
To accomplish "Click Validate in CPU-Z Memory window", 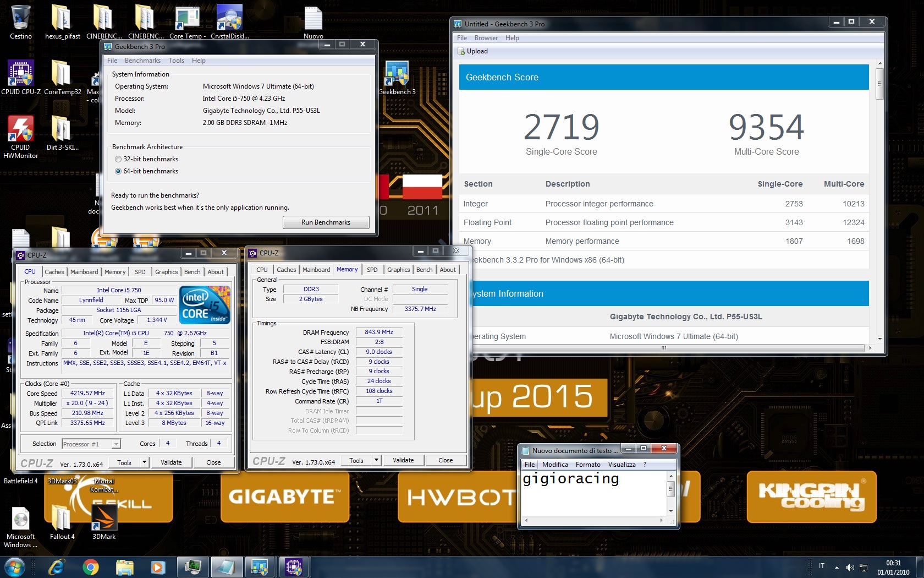I will (x=403, y=460).
